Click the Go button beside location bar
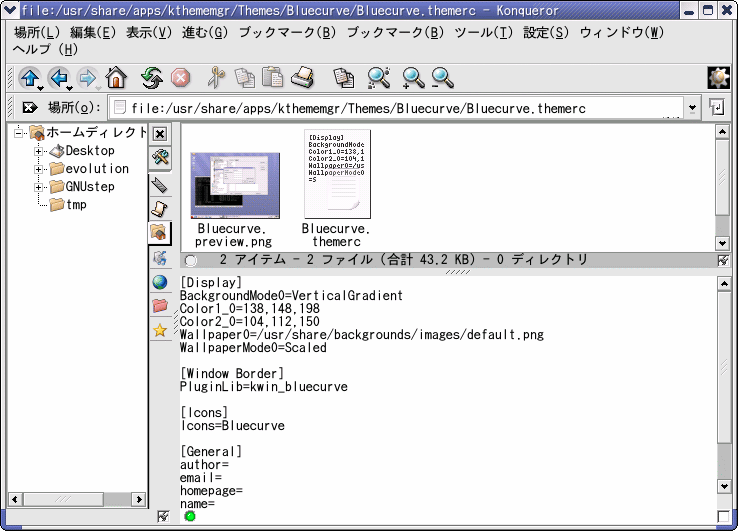738x531 pixels. coord(716,108)
